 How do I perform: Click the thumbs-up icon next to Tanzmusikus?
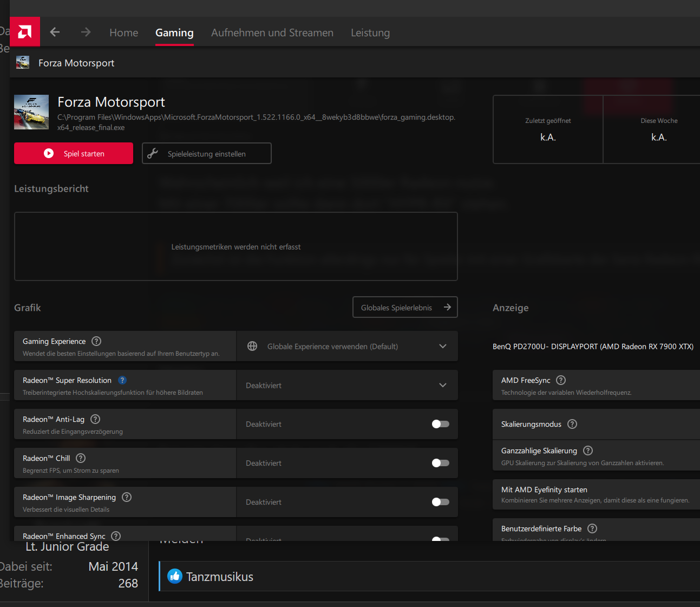click(x=174, y=576)
